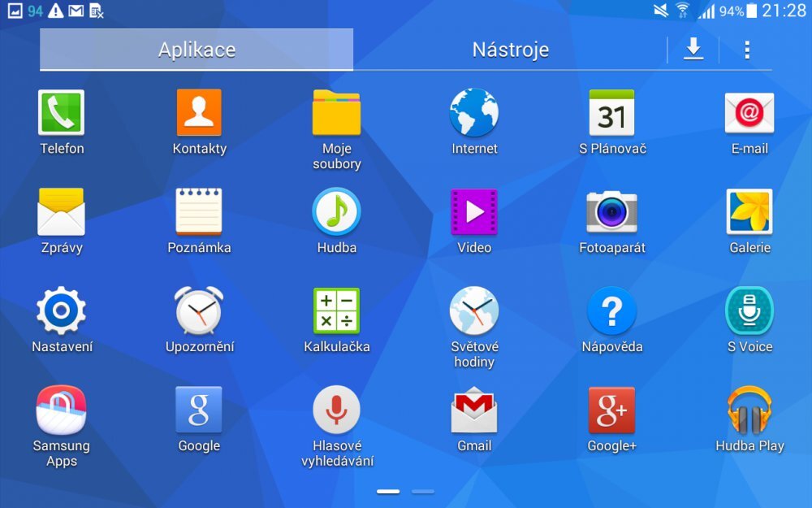This screenshot has height=508, width=812.
Task: Open Hlasové vyhledávání voice search
Action: (336, 412)
